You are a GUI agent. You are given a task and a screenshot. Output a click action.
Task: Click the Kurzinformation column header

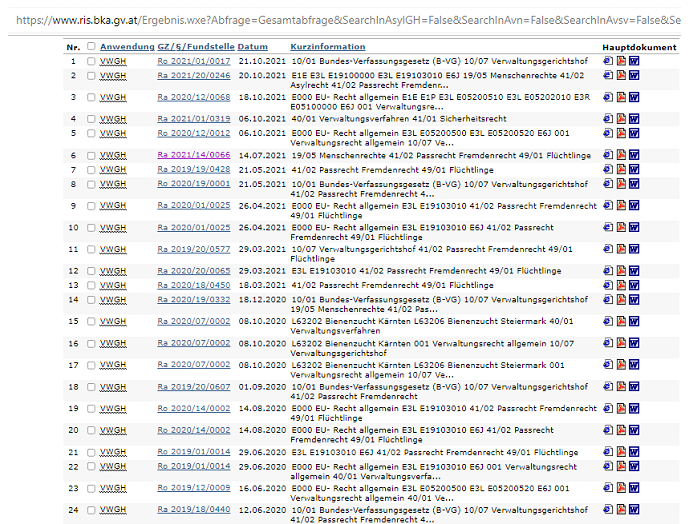(x=327, y=47)
